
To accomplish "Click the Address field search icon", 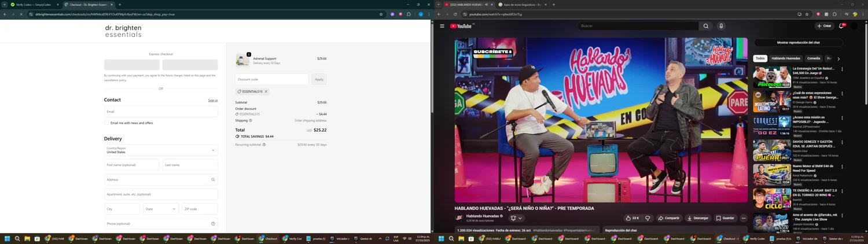I will point(213,179).
